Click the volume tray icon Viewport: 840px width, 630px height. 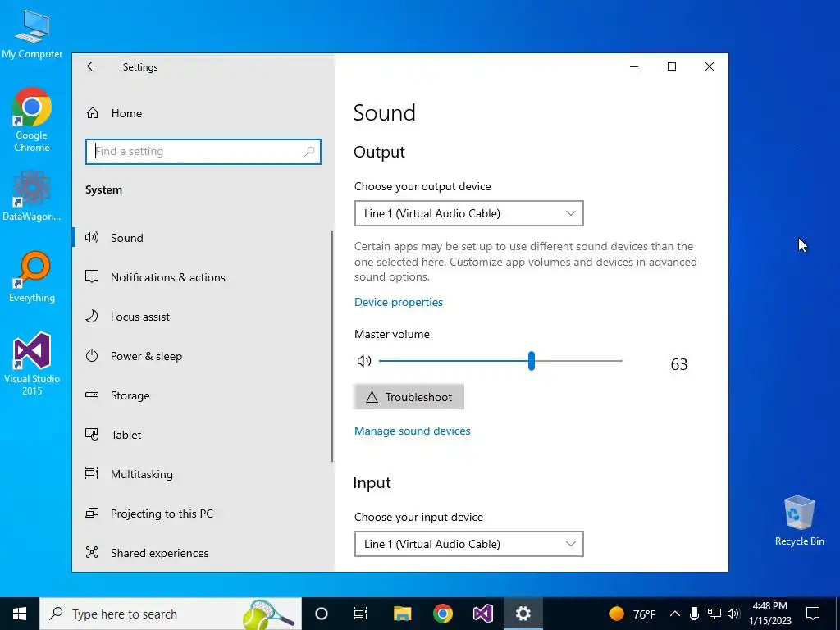(734, 614)
